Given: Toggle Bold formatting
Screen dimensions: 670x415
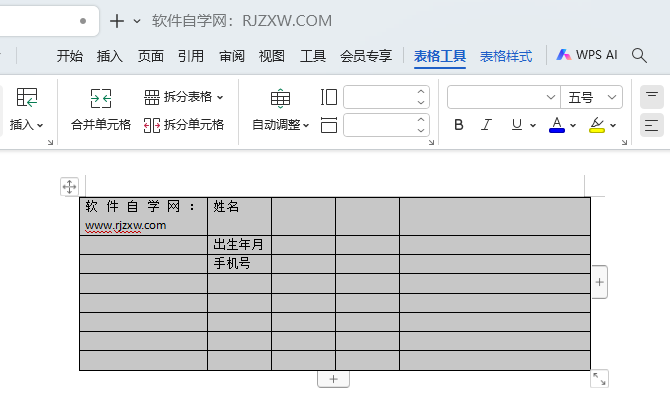Looking at the screenshot, I should (x=459, y=125).
